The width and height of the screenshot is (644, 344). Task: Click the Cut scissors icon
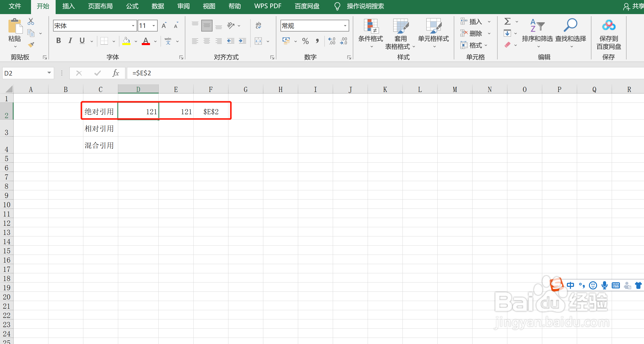[x=31, y=22]
